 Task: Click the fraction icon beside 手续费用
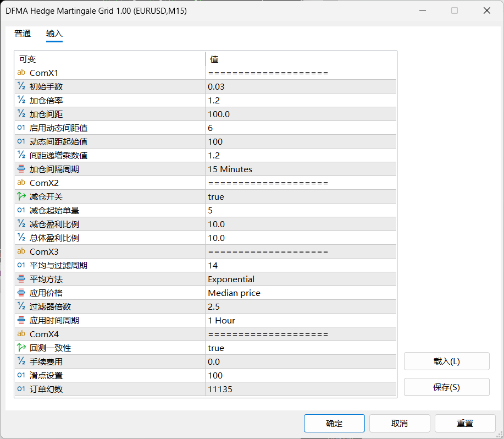(x=21, y=361)
